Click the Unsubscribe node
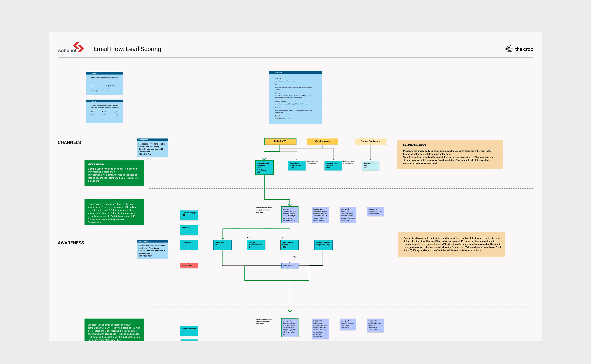The height and width of the screenshot is (364, 591). (189, 245)
